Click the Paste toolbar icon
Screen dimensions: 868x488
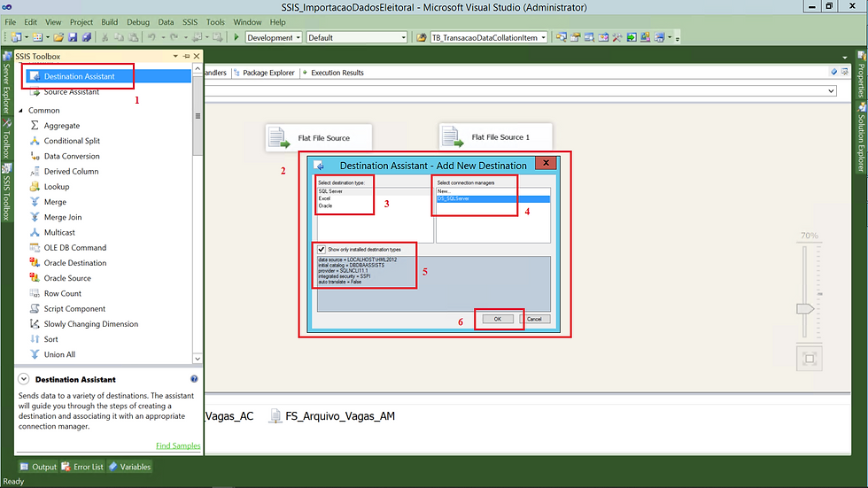pyautogui.click(x=134, y=37)
